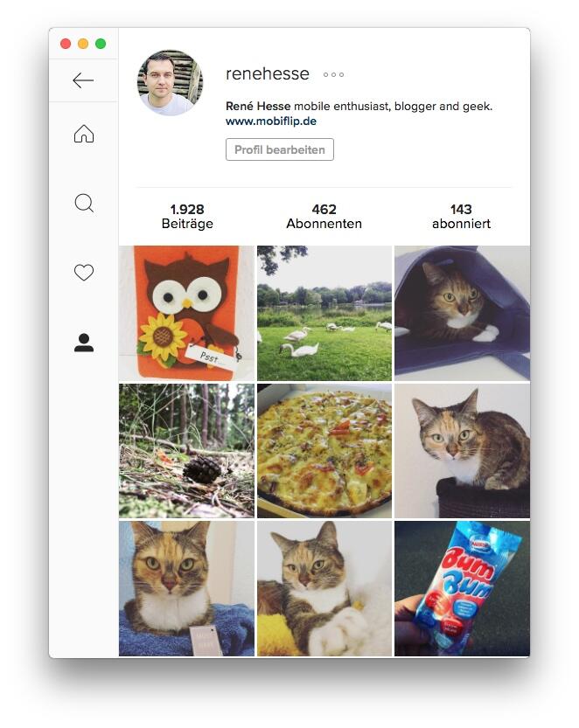Open the pine cone forest photo
Image resolution: width=579 pixels, height=728 pixels.
186,451
